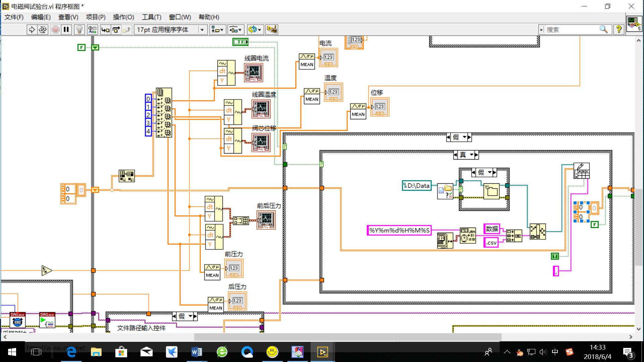The width and height of the screenshot is (644, 362).
Task: Open the 文件(F) menu
Action: (x=14, y=17)
